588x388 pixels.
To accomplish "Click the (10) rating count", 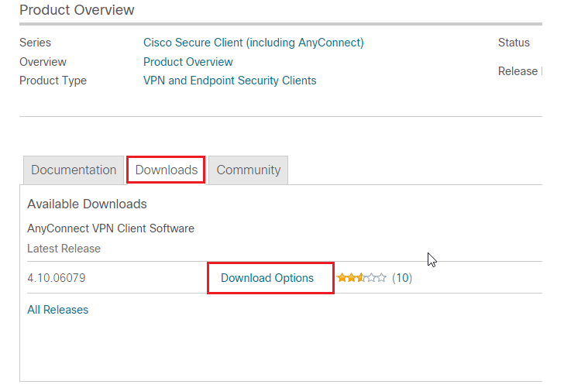I will pos(402,278).
